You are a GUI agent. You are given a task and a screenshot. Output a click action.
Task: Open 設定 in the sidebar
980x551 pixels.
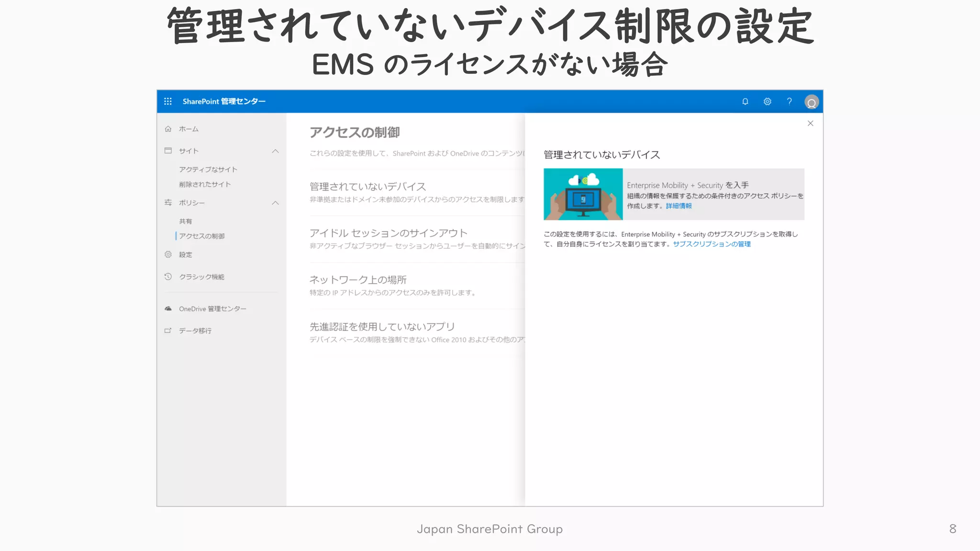pos(186,255)
